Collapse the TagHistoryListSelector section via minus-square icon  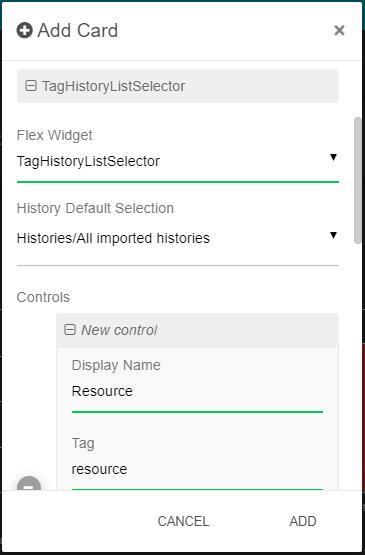coord(31,86)
